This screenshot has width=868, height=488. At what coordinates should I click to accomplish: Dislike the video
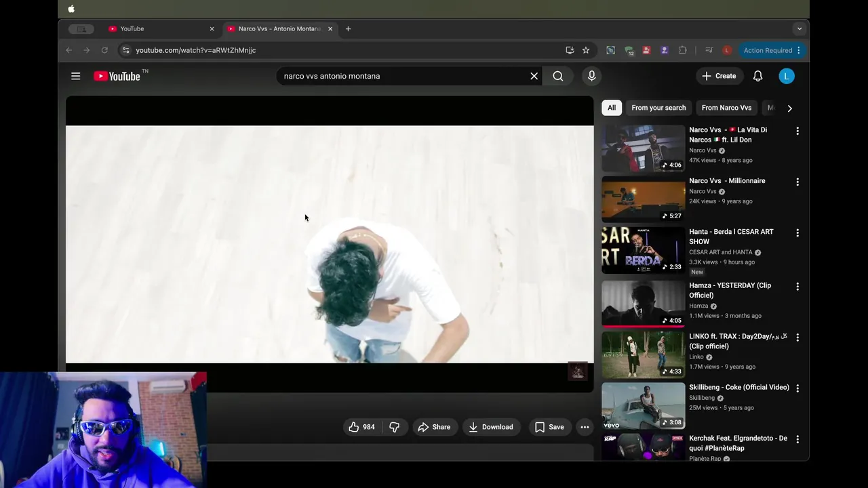point(394,427)
